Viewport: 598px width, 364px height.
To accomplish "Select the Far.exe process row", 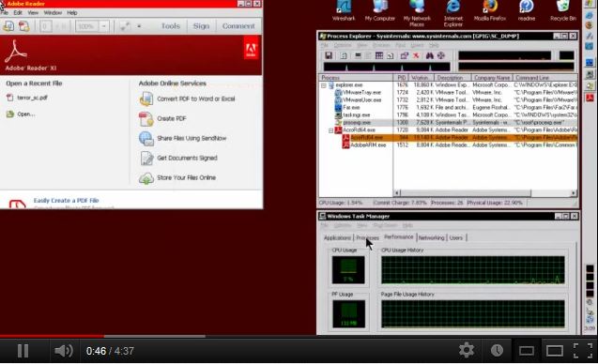I will tap(448, 108).
